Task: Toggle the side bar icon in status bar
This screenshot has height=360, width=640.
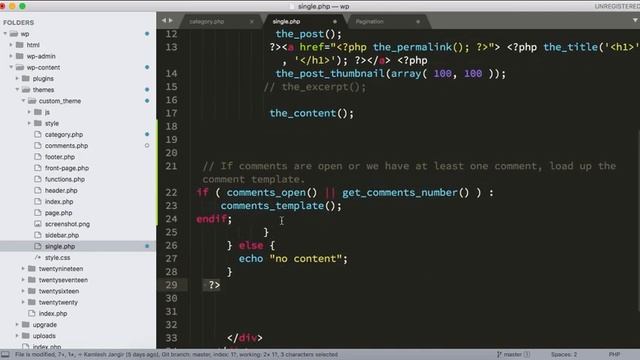Action: tap(5, 354)
